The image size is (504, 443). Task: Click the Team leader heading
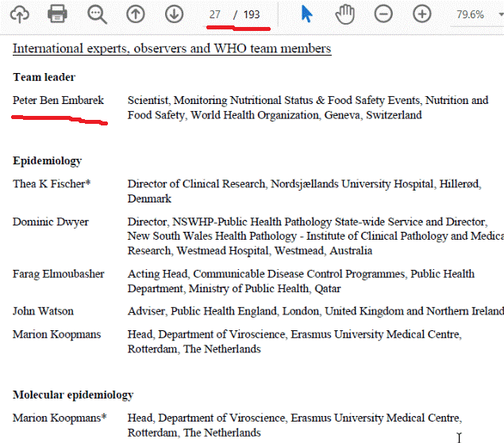pos(44,78)
